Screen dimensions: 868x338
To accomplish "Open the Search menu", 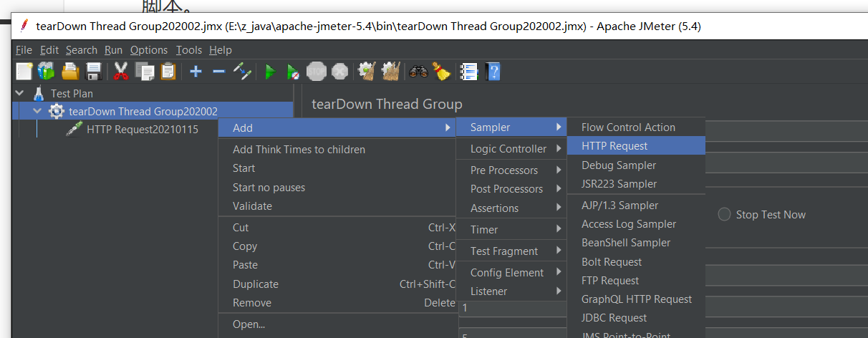I will 81,49.
